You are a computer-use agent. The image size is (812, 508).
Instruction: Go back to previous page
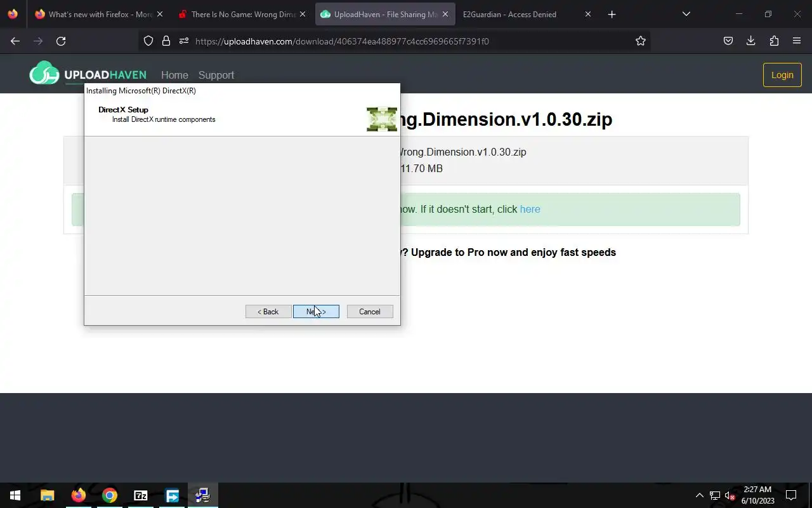pyautogui.click(x=15, y=41)
